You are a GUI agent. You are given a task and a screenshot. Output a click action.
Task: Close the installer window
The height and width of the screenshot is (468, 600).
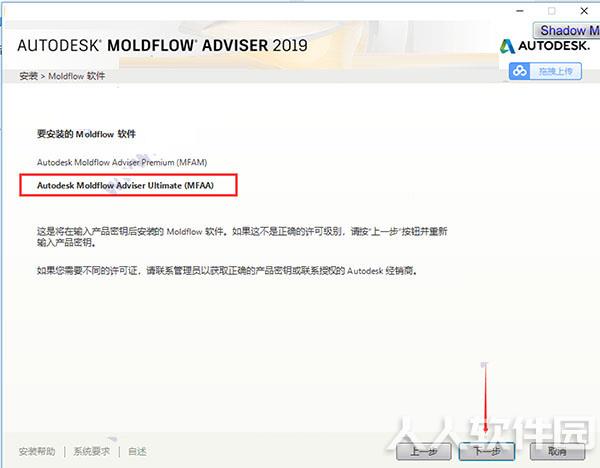click(x=584, y=11)
